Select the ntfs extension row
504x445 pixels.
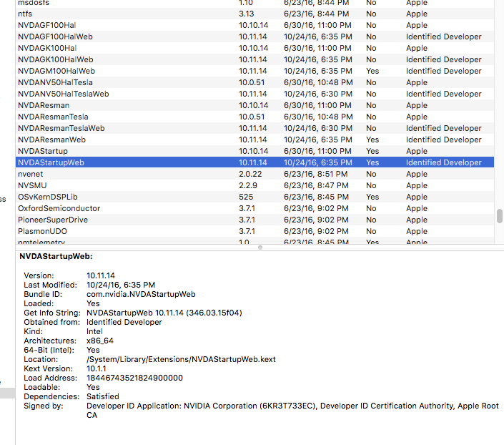(x=255, y=14)
